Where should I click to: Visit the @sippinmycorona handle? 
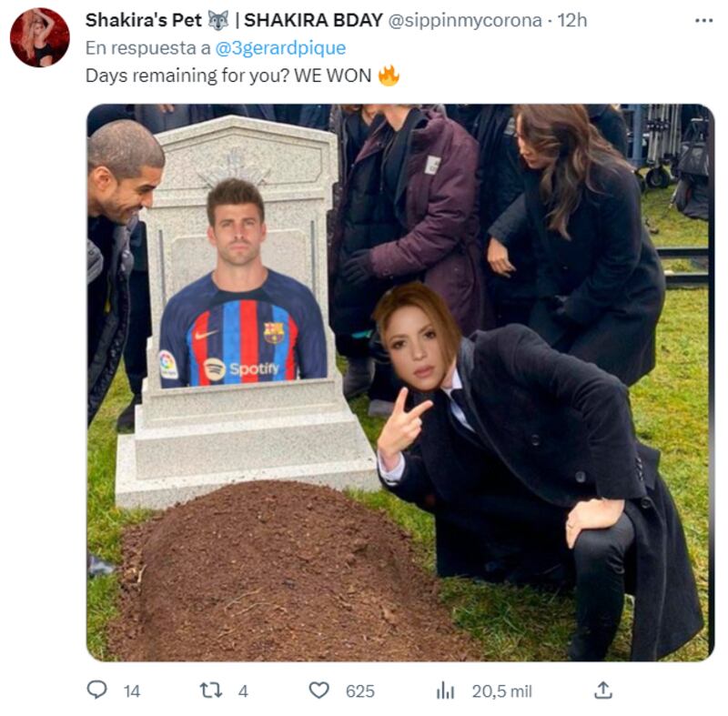point(465,20)
